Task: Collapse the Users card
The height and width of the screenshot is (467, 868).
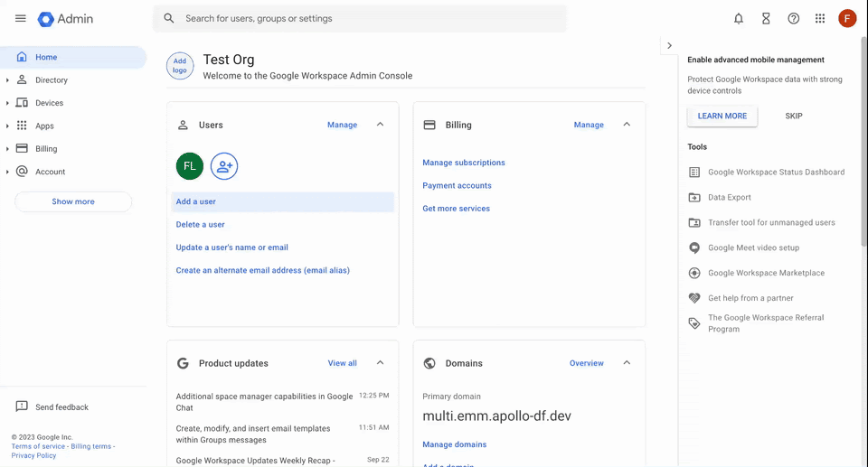Action: [x=381, y=125]
